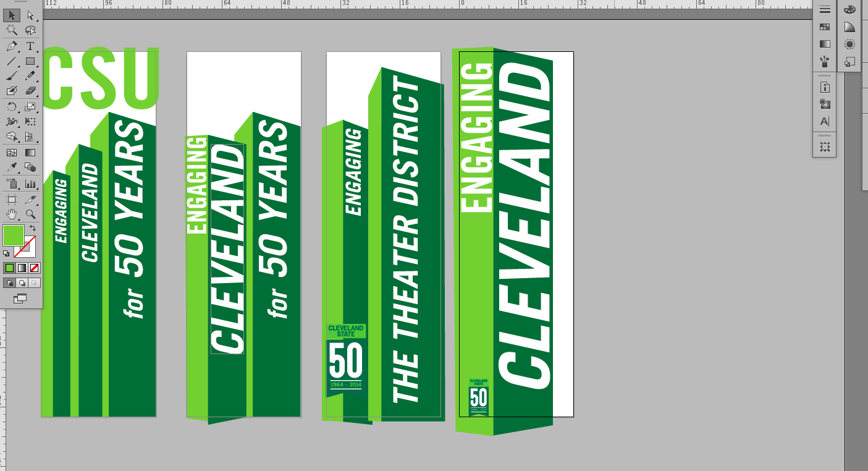Open the Swatches panel icon
The image size is (868, 471).
[824, 27]
